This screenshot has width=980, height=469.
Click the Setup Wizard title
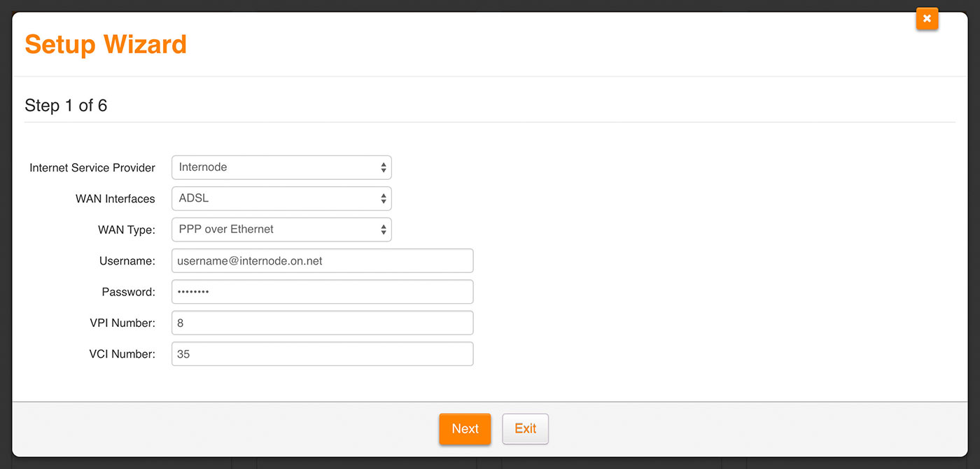pyautogui.click(x=106, y=44)
